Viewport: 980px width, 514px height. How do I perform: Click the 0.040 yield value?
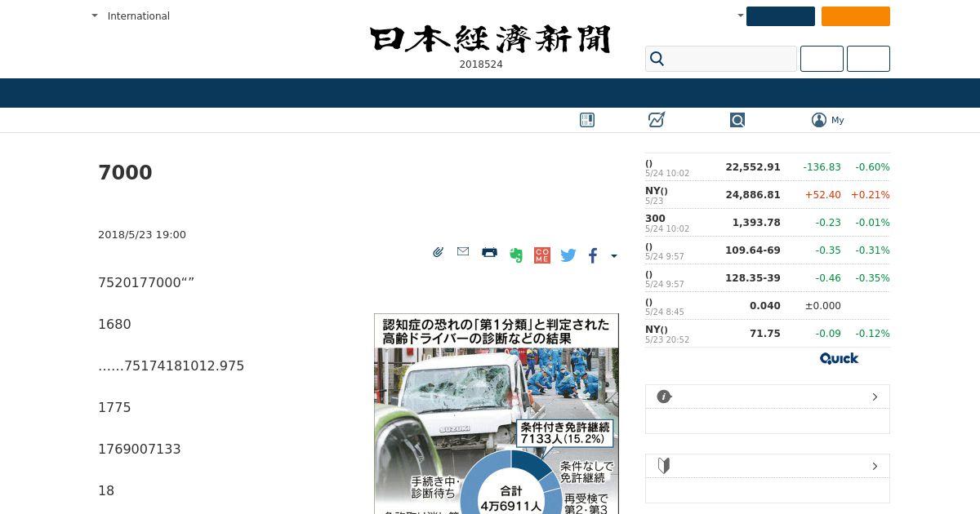(765, 306)
